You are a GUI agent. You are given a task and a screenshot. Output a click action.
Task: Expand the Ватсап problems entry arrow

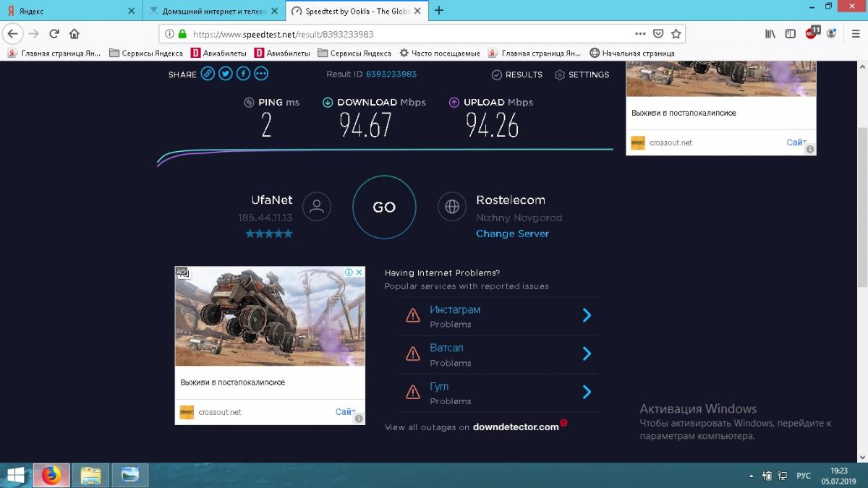pyautogui.click(x=587, y=354)
